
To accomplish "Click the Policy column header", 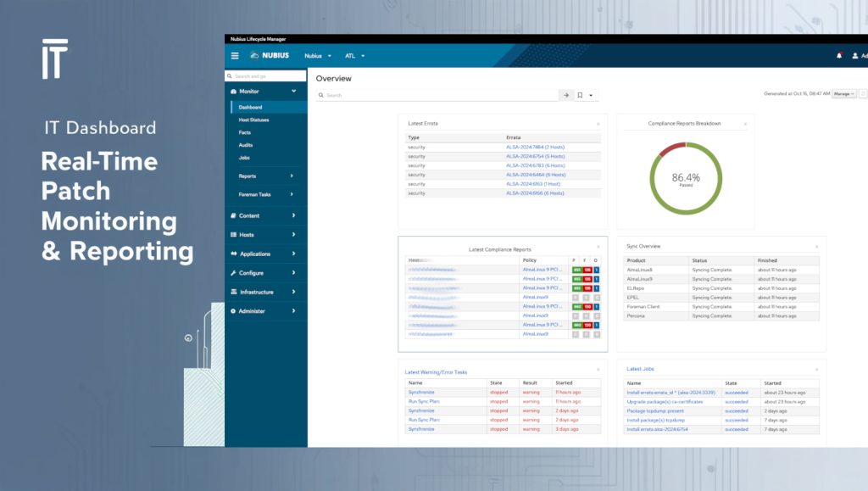I will click(x=529, y=260).
